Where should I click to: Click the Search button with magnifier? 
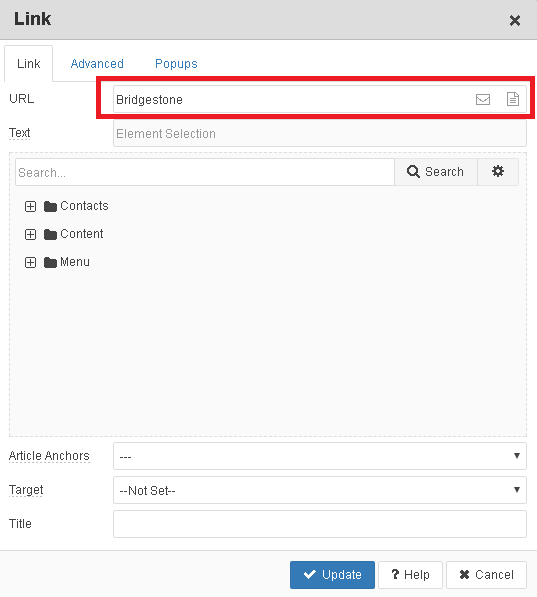click(436, 172)
